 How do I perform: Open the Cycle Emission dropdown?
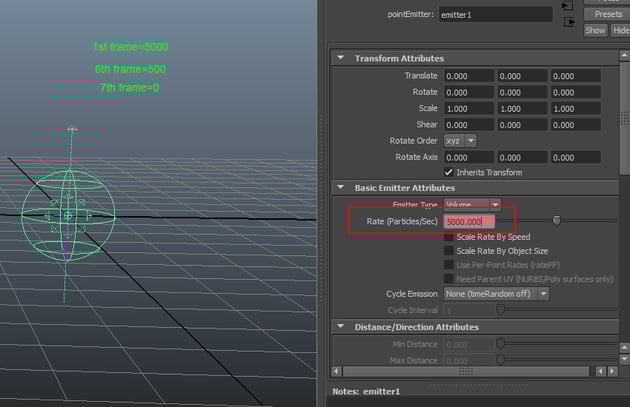pyautogui.click(x=496, y=294)
